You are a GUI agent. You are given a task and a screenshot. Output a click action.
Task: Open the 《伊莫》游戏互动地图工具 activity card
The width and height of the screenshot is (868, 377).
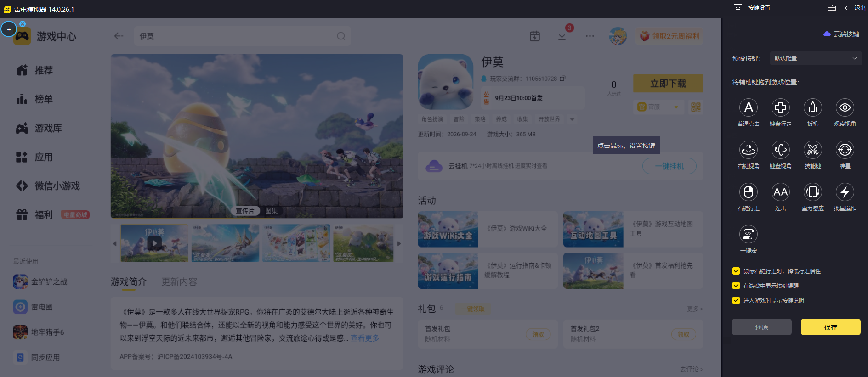click(633, 229)
